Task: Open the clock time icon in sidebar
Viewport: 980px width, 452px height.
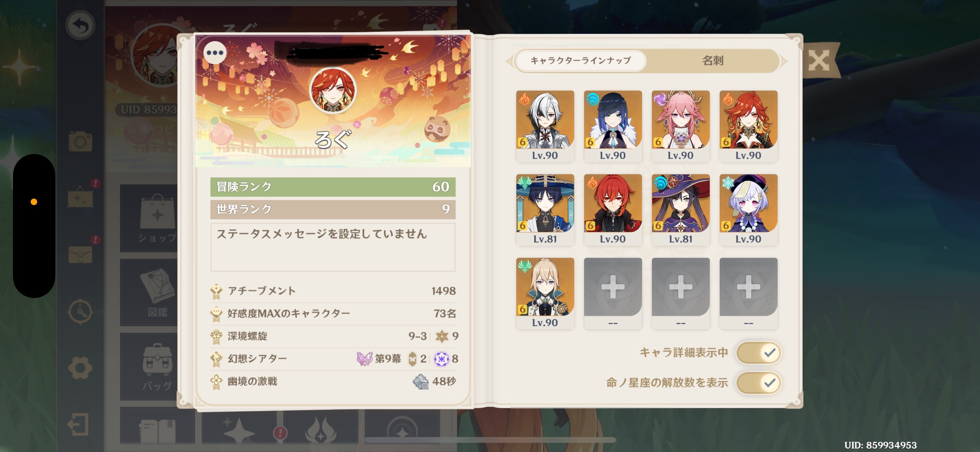Action: [x=80, y=311]
